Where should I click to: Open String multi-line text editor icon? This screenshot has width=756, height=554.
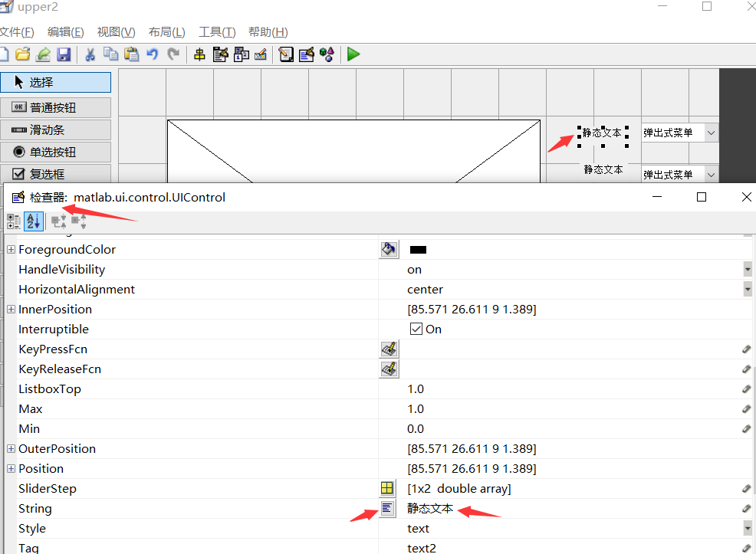(387, 508)
